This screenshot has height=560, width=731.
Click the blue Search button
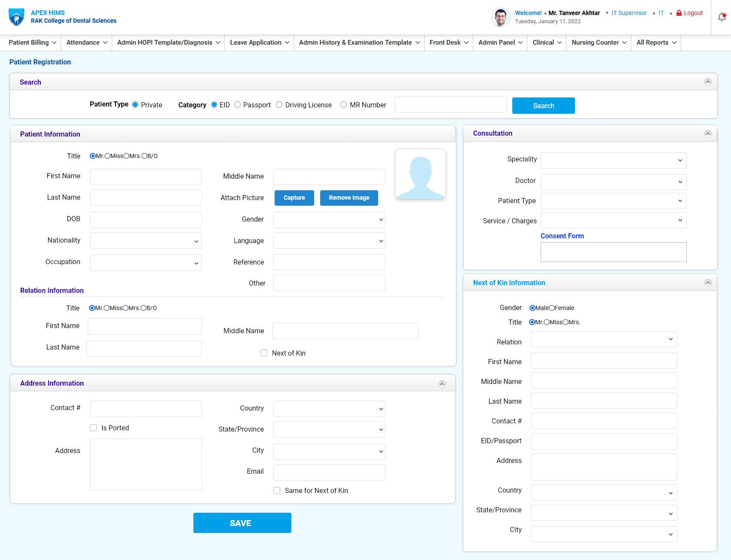coord(544,106)
